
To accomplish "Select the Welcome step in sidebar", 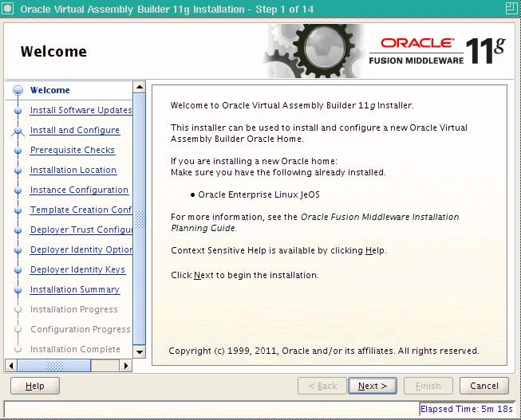I will coord(49,90).
